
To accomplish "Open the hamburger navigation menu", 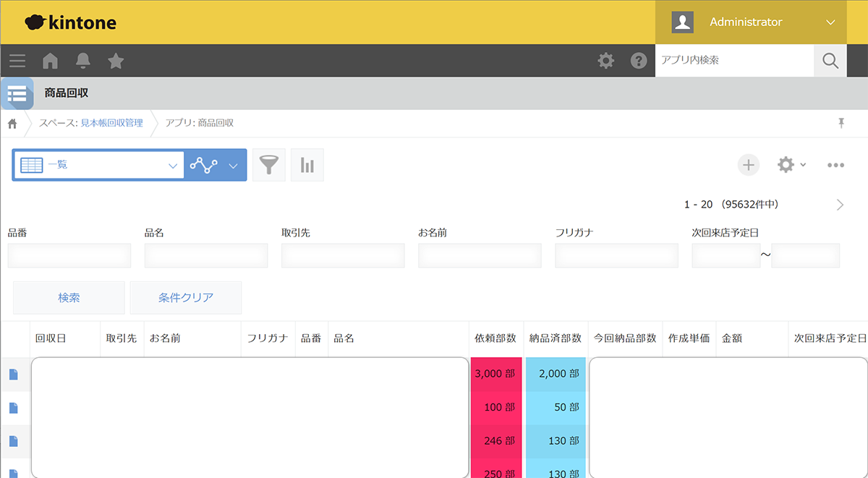I will (17, 61).
